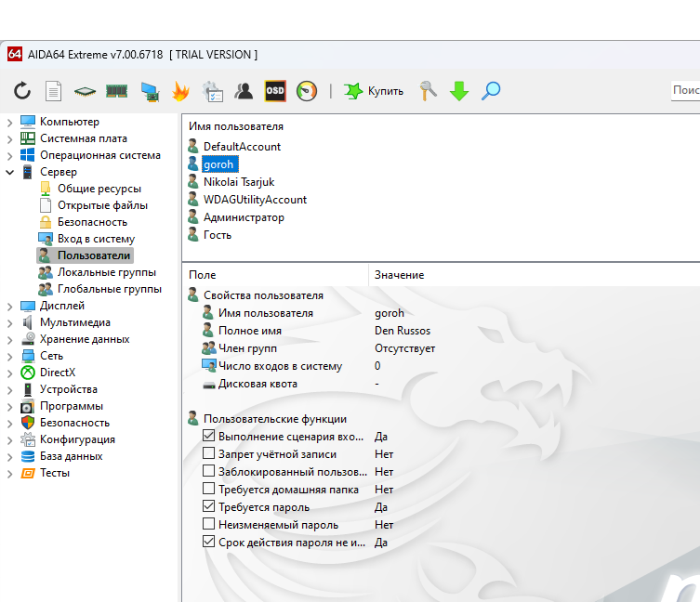Viewport: 700px width, 602px height.
Task: Open the settings checklist toolbar icon
Action: click(213, 91)
